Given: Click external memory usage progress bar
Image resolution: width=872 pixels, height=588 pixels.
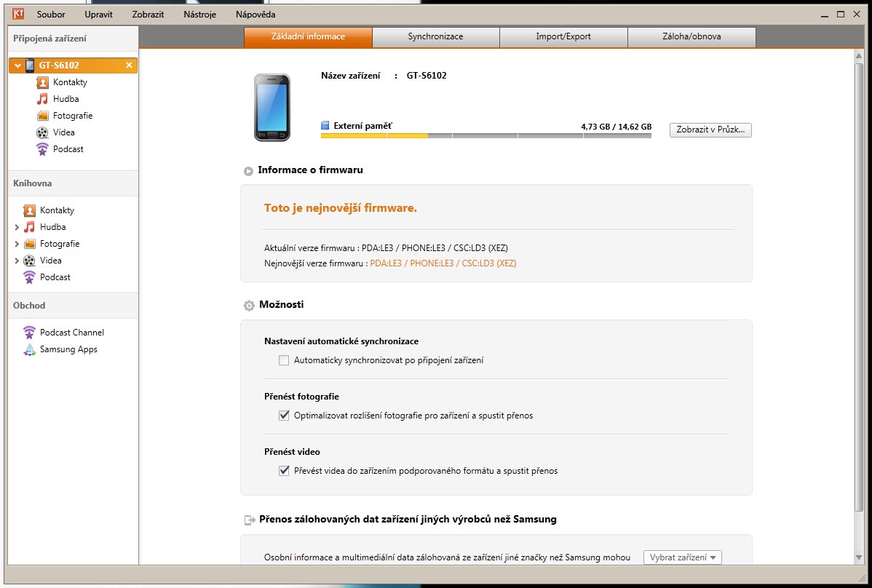Looking at the screenshot, I should click(486, 135).
